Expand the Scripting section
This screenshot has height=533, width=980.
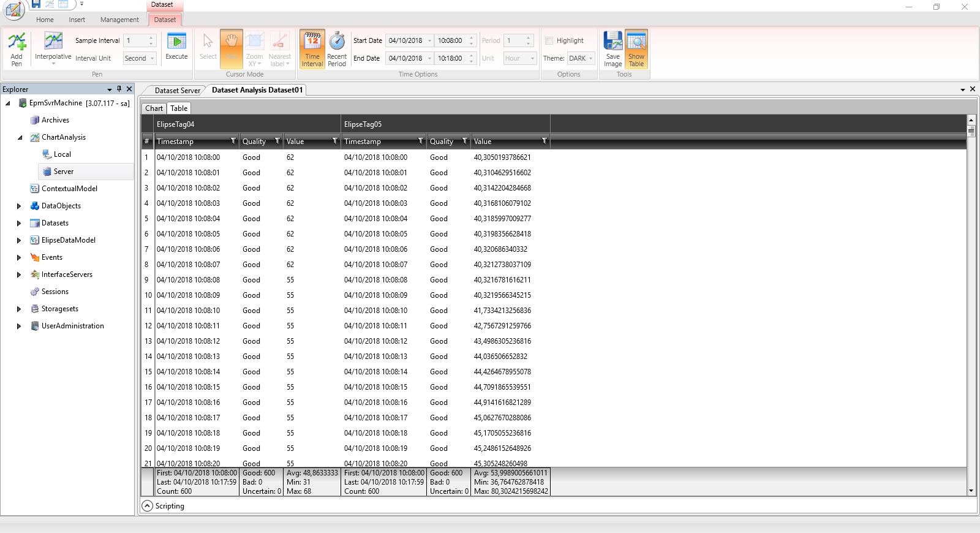click(x=148, y=506)
